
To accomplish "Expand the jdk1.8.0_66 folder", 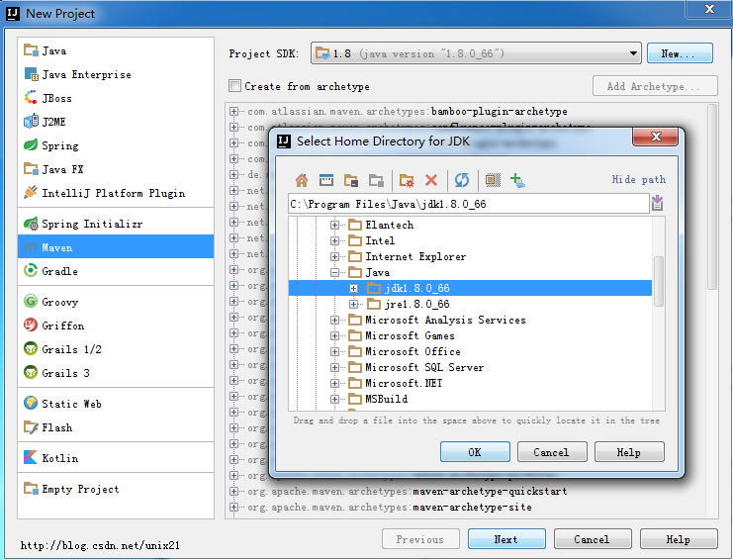I will (x=353, y=289).
